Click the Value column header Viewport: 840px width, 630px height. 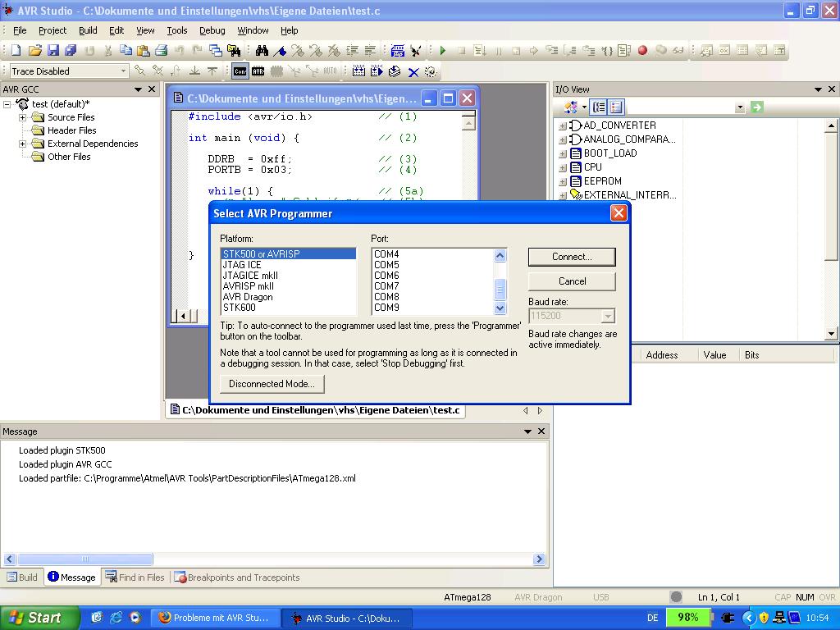click(714, 355)
